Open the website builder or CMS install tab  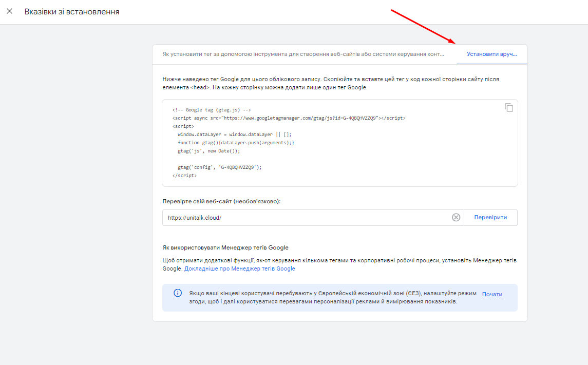click(303, 54)
